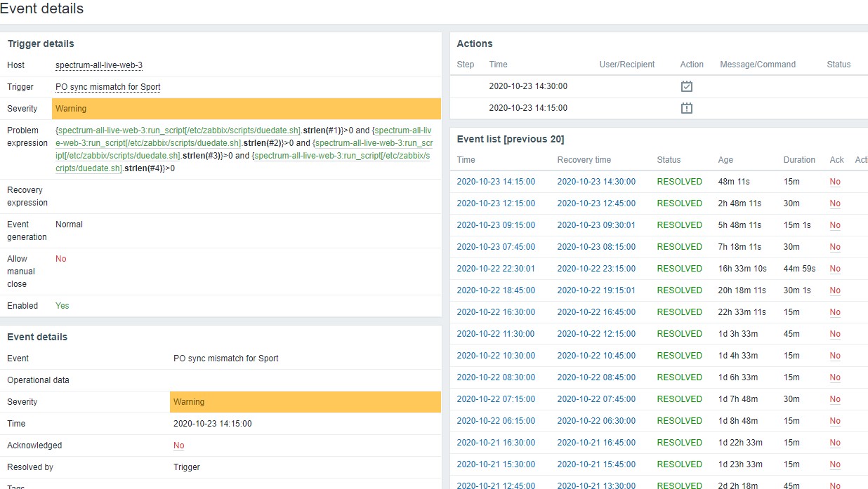Open event from 2020-10-22 16:30:00

(x=495, y=312)
